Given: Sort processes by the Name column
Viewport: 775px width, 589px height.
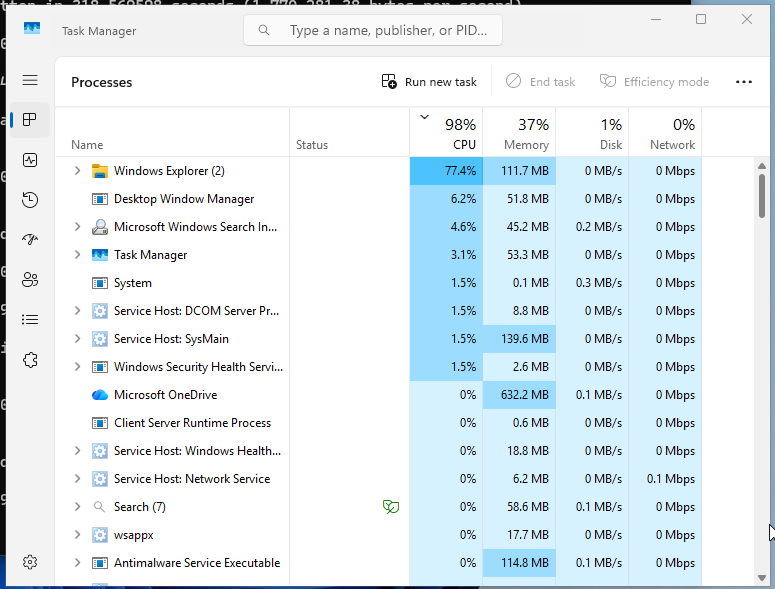Looking at the screenshot, I should [172, 132].
